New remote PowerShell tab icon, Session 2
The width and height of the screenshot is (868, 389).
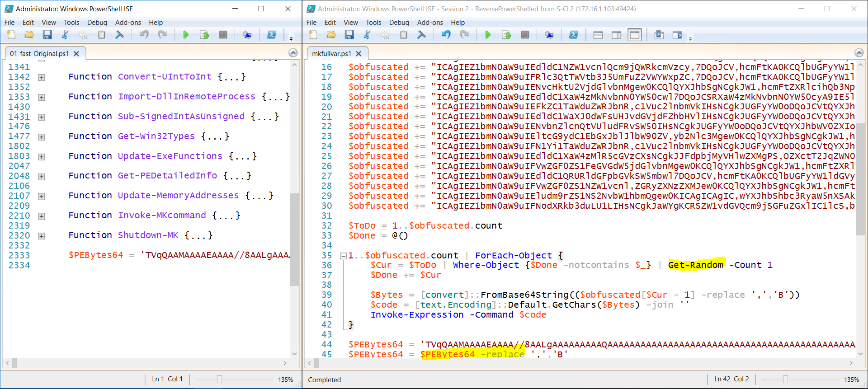tap(549, 35)
